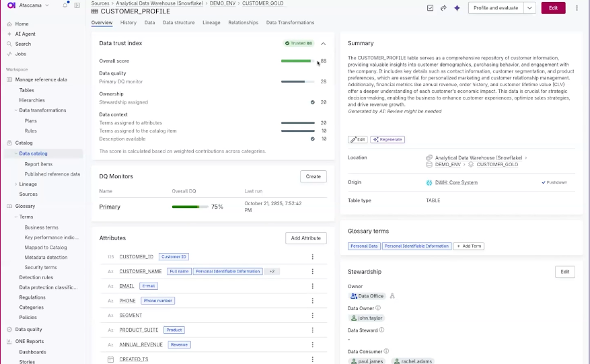Click the checkbox task icon in header
Image resolution: width=590 pixels, height=364 pixels.
(431, 8)
